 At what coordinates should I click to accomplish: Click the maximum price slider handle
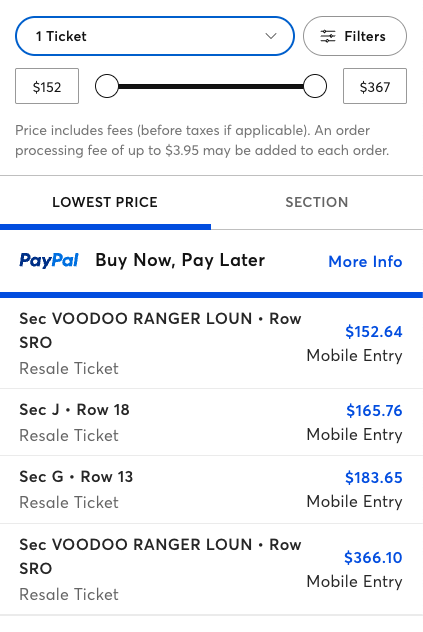tap(315, 86)
